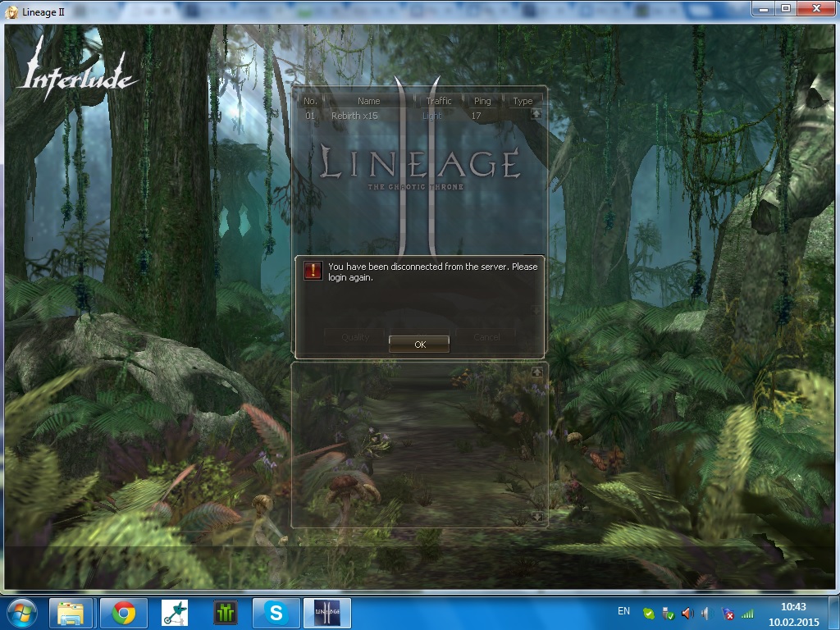Click the Safely Remove Hardware tray icon
The width and height of the screenshot is (840, 630).
tap(668, 614)
